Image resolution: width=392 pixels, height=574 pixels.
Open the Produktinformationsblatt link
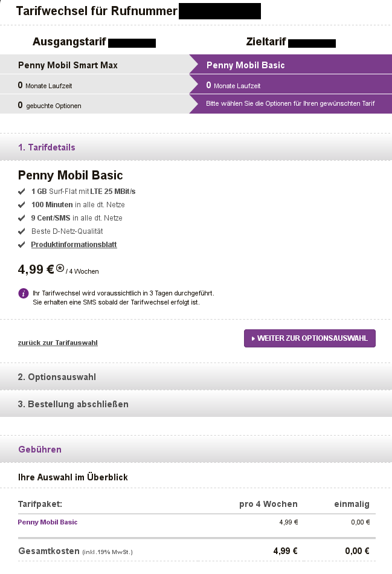pyautogui.click(x=74, y=245)
